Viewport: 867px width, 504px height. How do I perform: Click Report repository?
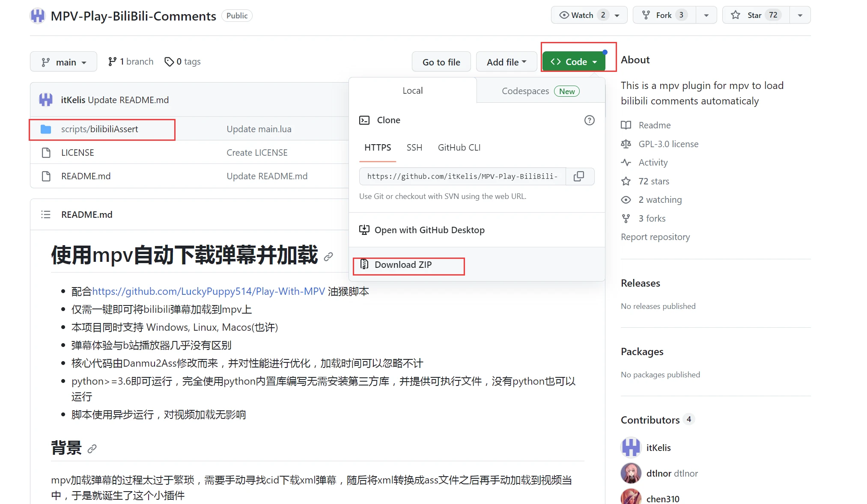click(655, 237)
